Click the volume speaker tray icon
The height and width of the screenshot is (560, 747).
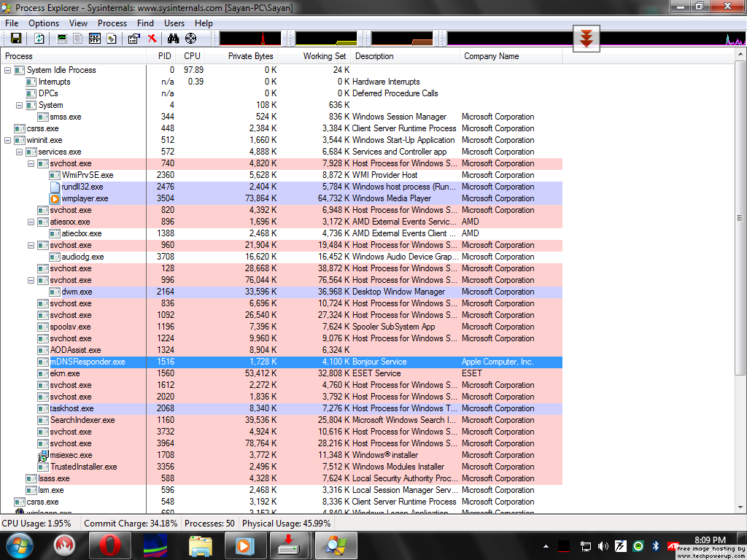tap(603, 546)
